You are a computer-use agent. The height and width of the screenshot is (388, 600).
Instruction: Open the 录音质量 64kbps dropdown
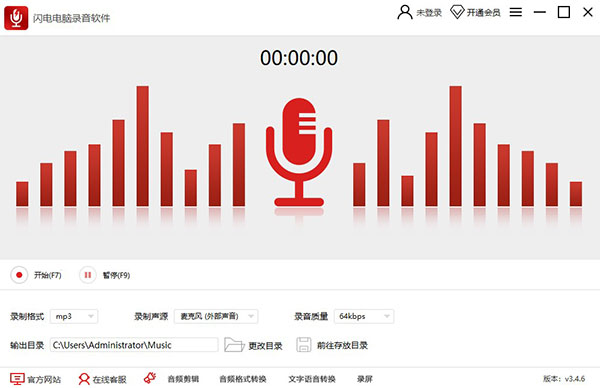pos(364,316)
